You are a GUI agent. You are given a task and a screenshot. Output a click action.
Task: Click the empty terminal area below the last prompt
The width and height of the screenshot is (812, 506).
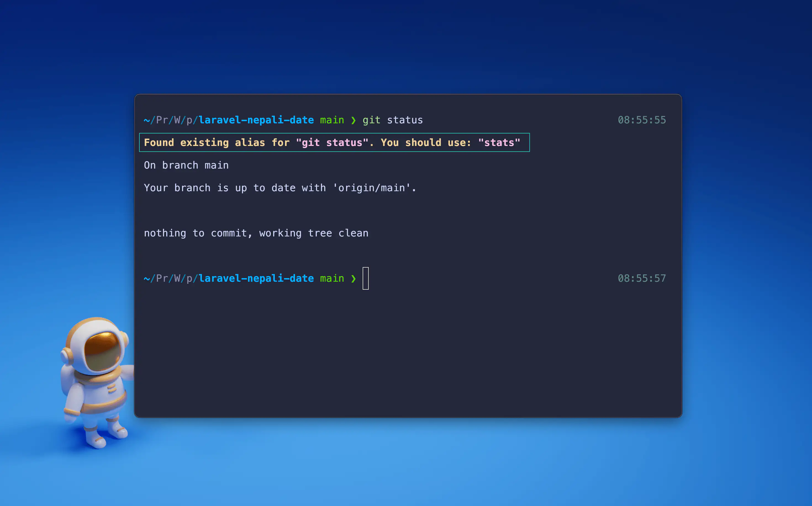point(402,351)
